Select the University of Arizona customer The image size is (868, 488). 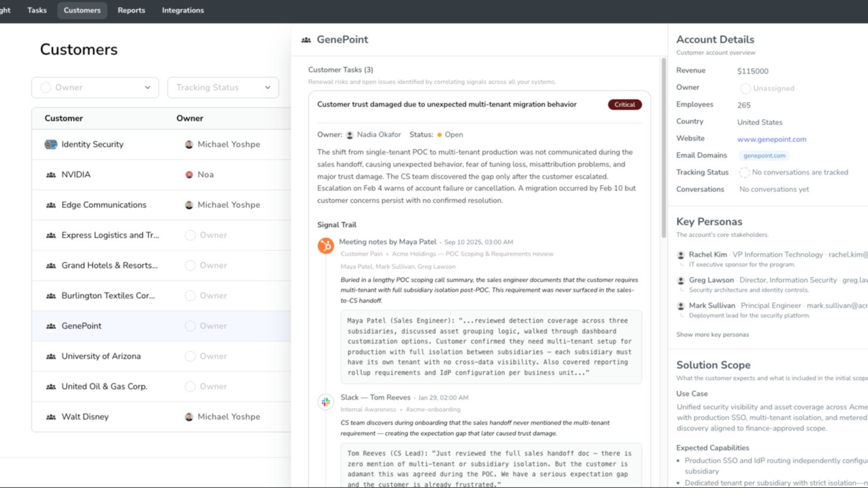pyautogui.click(x=161, y=356)
